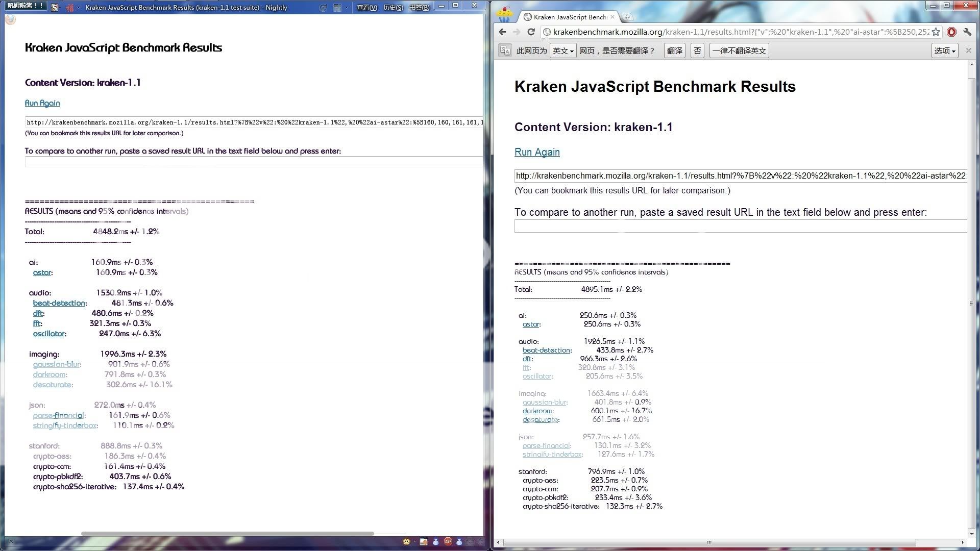The height and width of the screenshot is (551, 980).
Task: Click the Greasemonkey monkey icon in Nightly
Action: pos(406,541)
